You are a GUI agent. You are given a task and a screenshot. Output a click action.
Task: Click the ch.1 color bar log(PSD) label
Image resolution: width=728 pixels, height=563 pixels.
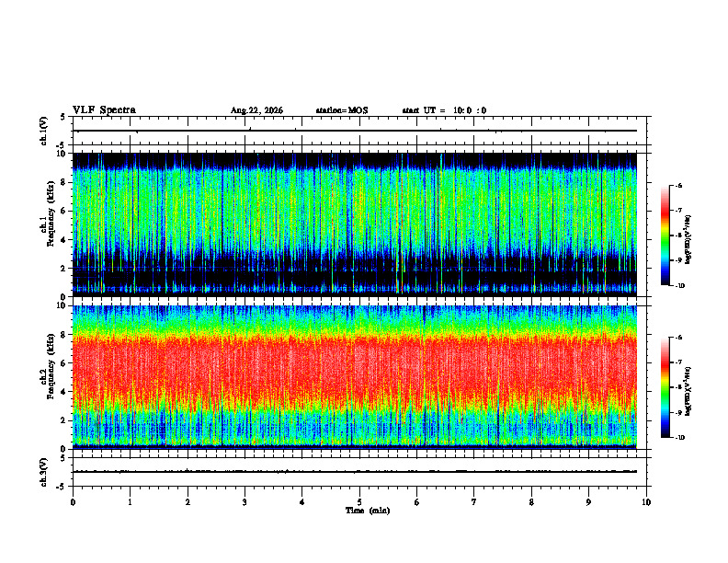[688, 239]
